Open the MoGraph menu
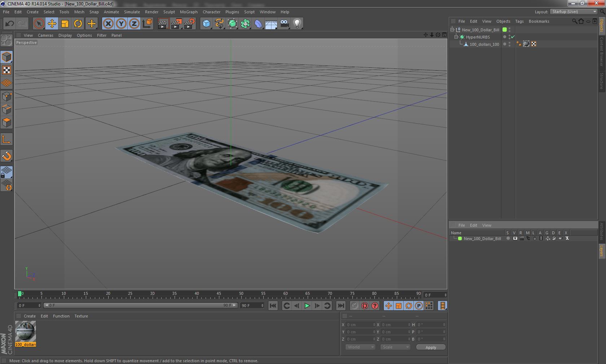Viewport: 606px width, 364px height. pyautogui.click(x=189, y=12)
